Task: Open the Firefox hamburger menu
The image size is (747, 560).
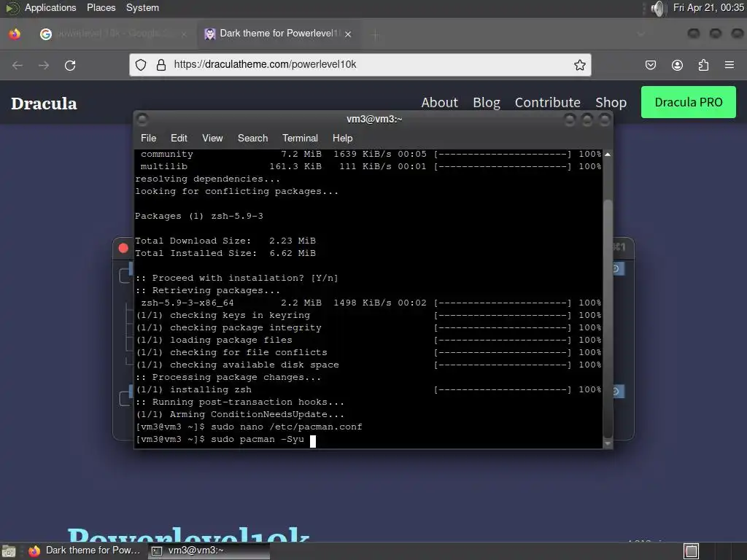Action: pos(729,65)
